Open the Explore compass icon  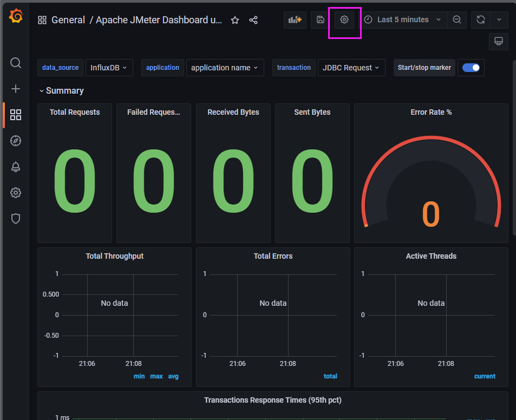point(16,141)
